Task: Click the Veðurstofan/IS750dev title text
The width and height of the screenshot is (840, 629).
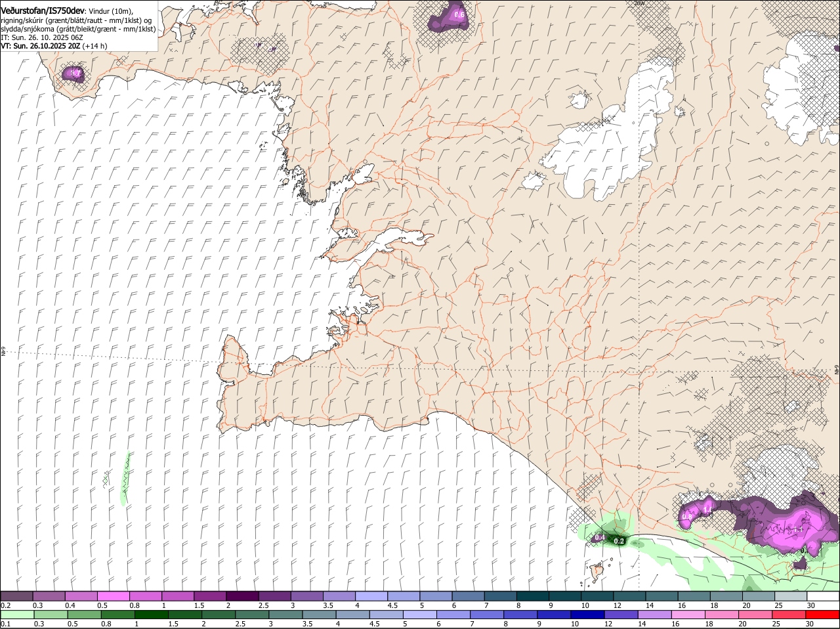Action: [x=43, y=11]
